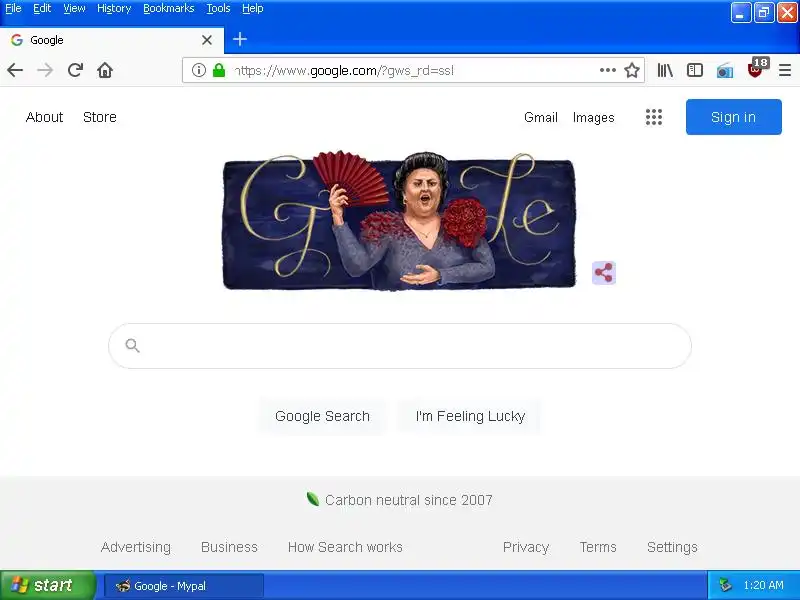Restore down the browser window
800x600 pixels.
[x=764, y=13]
